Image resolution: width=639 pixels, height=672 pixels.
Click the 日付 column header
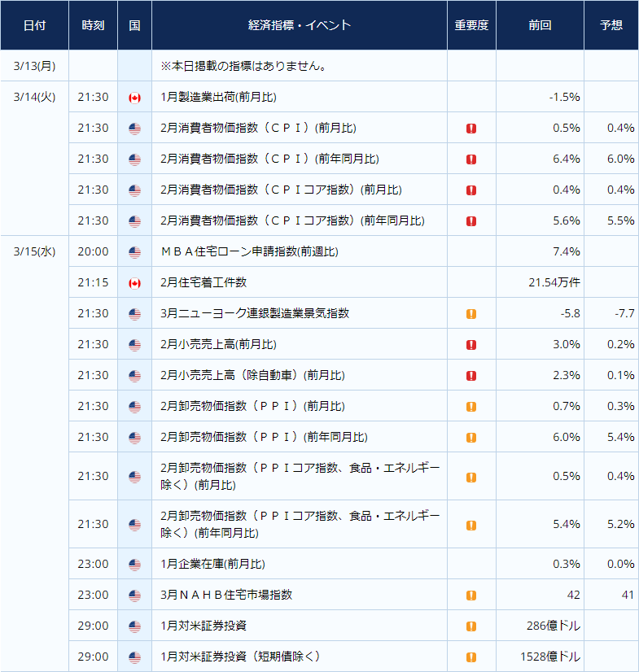click(x=35, y=25)
